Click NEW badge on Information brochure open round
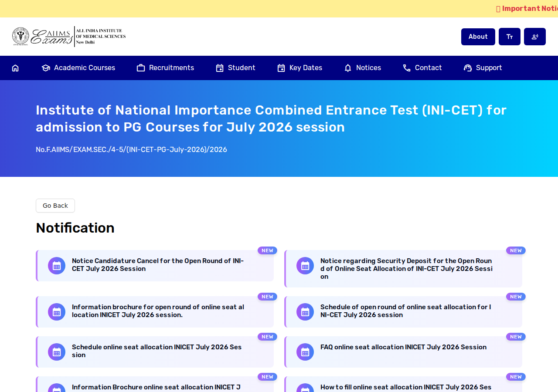 tap(267, 297)
